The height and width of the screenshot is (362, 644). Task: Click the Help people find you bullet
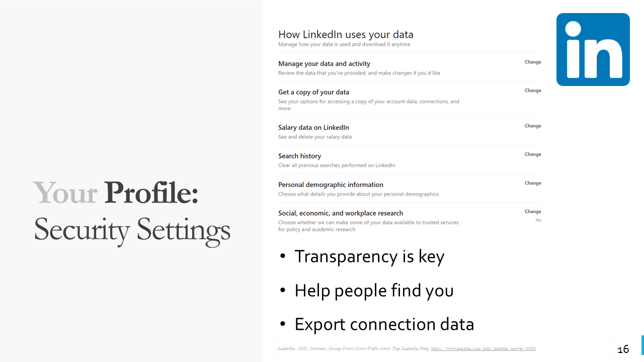(367, 291)
